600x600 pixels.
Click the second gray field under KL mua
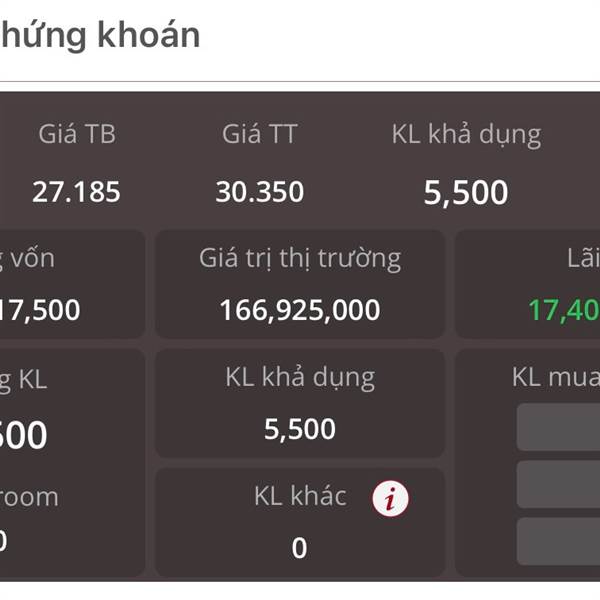(x=558, y=484)
